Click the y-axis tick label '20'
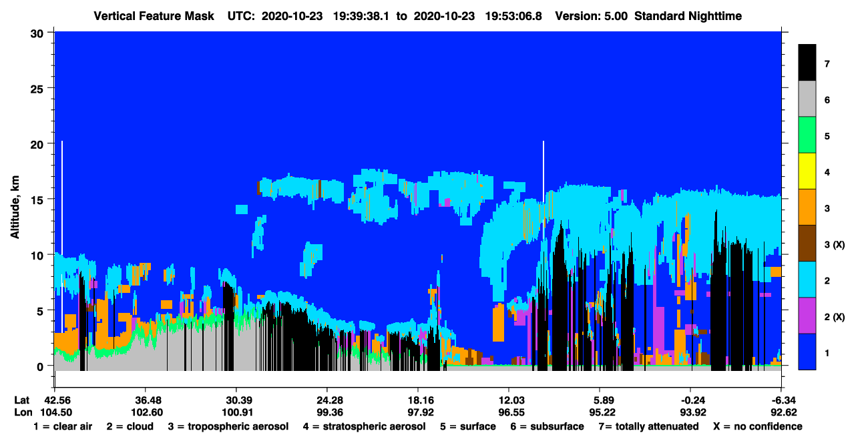 pyautogui.click(x=39, y=144)
